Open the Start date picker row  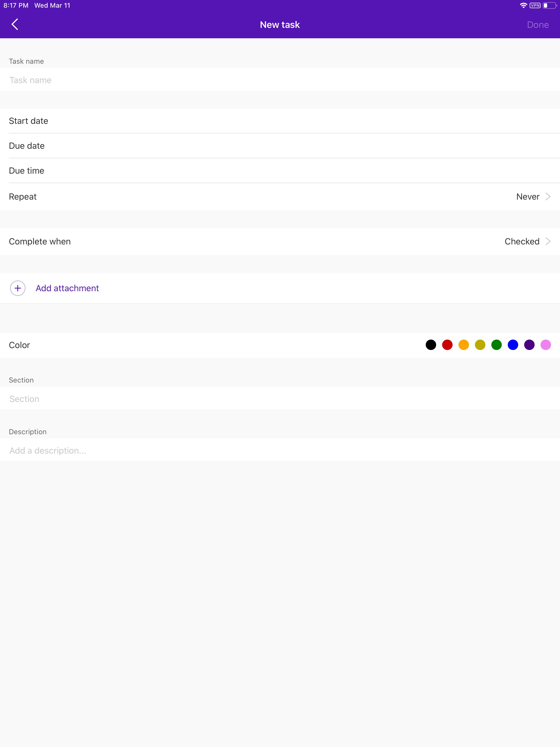pos(280,121)
